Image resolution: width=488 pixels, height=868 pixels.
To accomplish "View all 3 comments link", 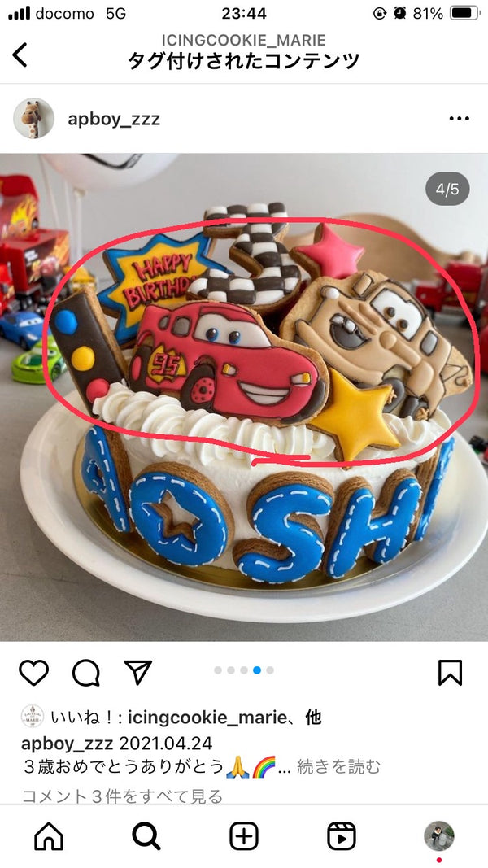I will pyautogui.click(x=122, y=796).
